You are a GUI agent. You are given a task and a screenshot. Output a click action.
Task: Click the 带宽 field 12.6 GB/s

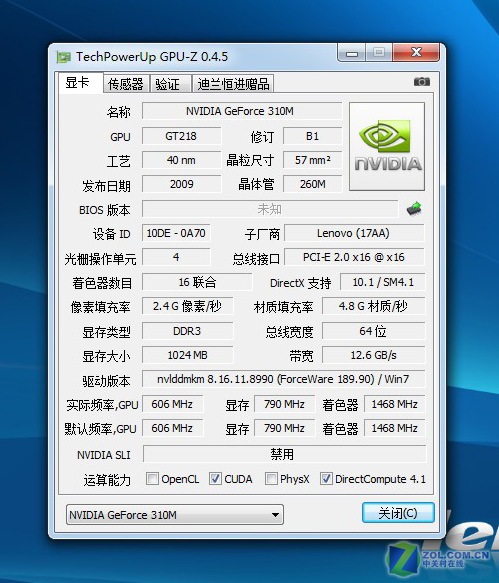[x=373, y=355]
